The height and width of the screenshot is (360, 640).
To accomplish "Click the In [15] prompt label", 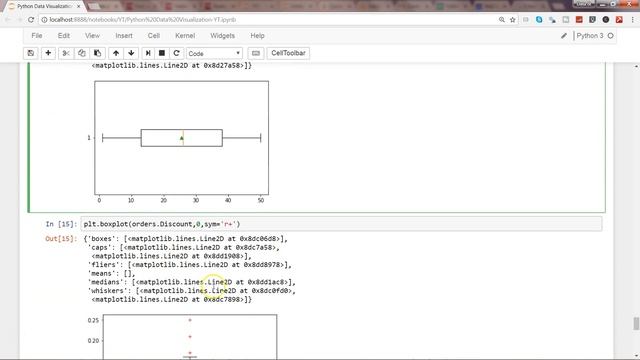I will [x=61, y=224].
